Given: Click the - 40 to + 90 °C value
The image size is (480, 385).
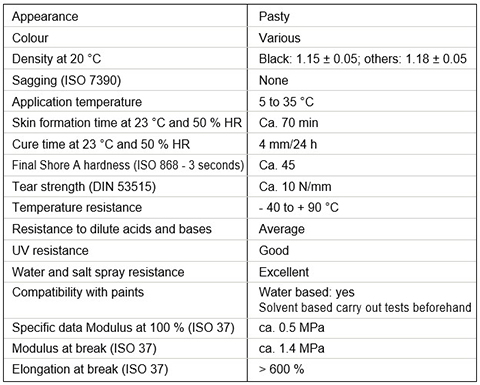Looking at the screenshot, I should [x=299, y=207].
